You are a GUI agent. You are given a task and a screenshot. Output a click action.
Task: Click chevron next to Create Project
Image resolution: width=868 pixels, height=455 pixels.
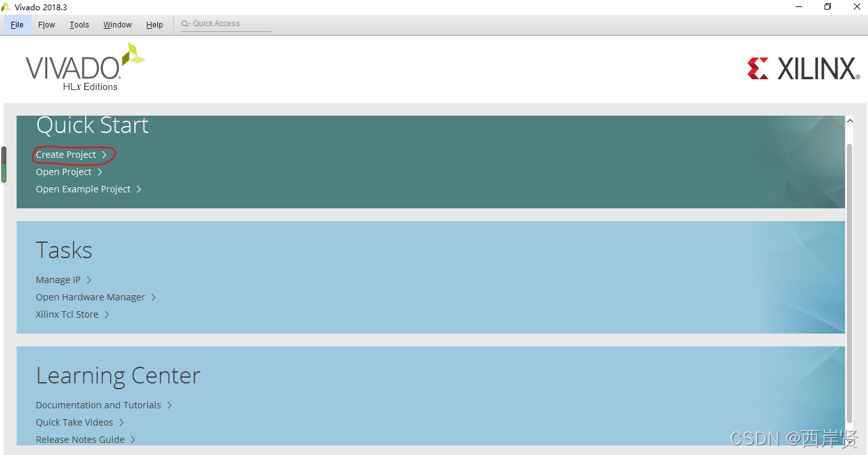104,155
